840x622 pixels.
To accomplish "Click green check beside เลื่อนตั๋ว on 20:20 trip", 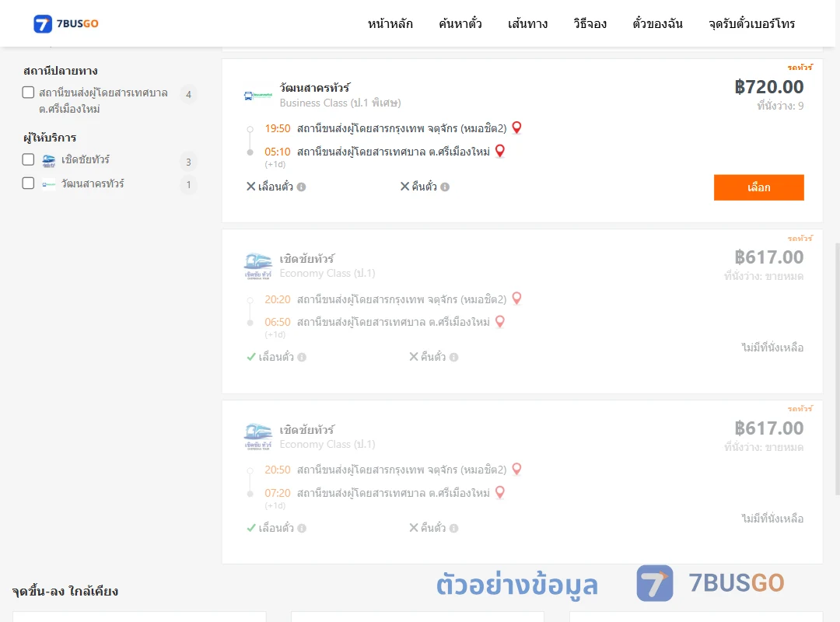I will pos(251,357).
